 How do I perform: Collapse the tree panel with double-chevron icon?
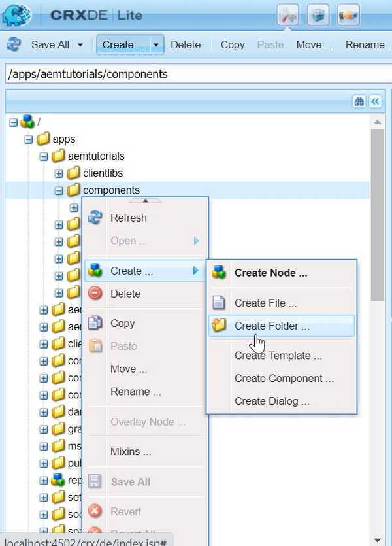click(375, 101)
